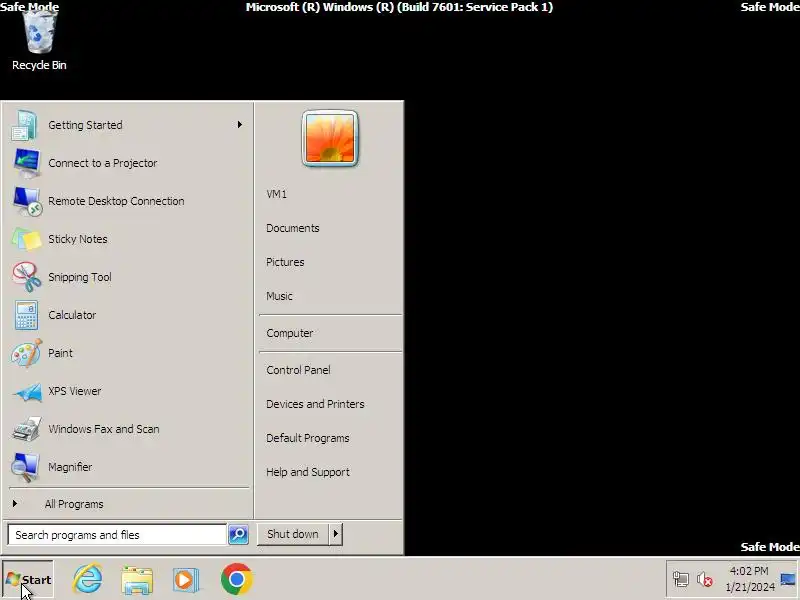The width and height of the screenshot is (800, 600).
Task: Click the user account flower picture
Action: point(330,138)
